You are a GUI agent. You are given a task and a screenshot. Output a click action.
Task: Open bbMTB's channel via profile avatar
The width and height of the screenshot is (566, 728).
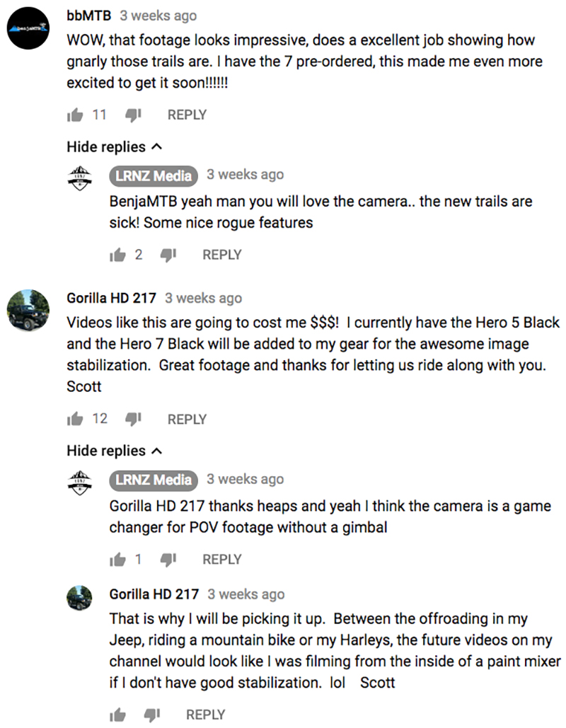(x=28, y=28)
